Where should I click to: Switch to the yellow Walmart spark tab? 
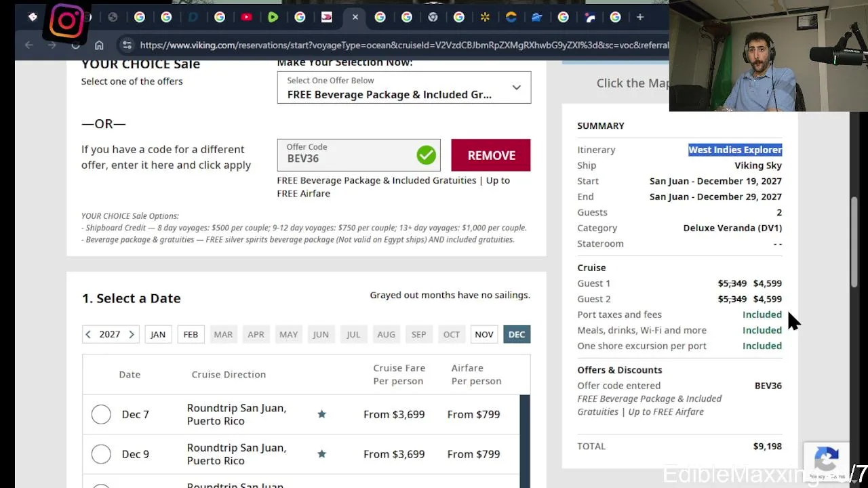pos(485,17)
